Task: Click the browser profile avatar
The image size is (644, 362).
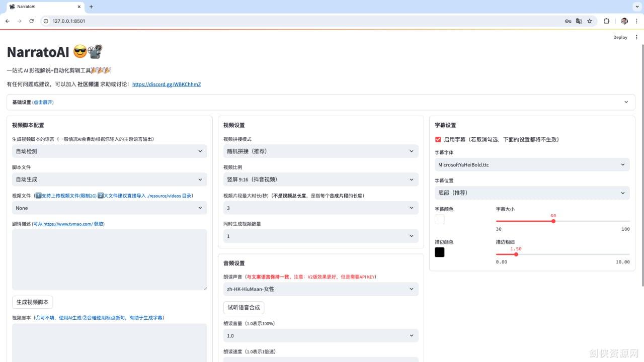Action: coord(624,21)
